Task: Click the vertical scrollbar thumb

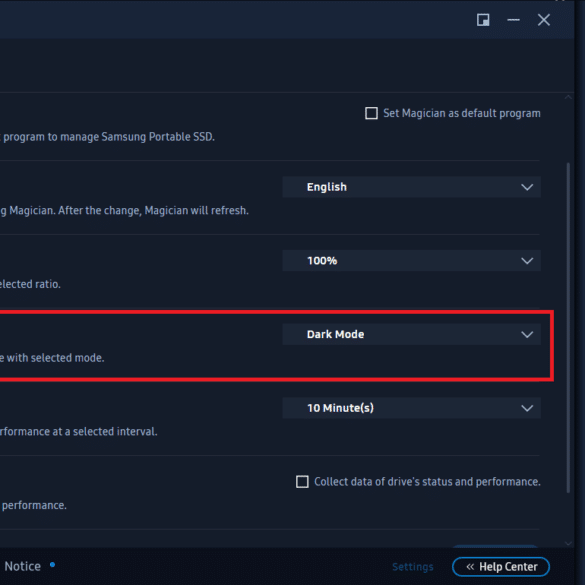Action: [568, 328]
